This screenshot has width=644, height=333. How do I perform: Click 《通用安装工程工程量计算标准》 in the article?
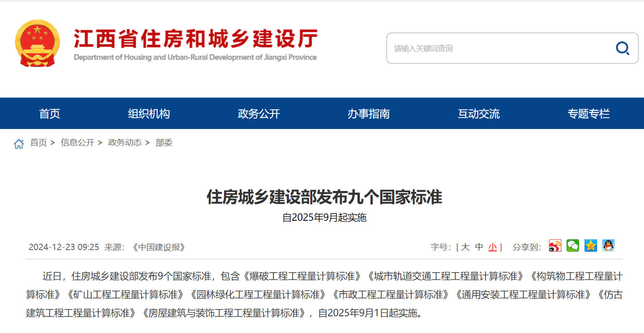point(523,294)
